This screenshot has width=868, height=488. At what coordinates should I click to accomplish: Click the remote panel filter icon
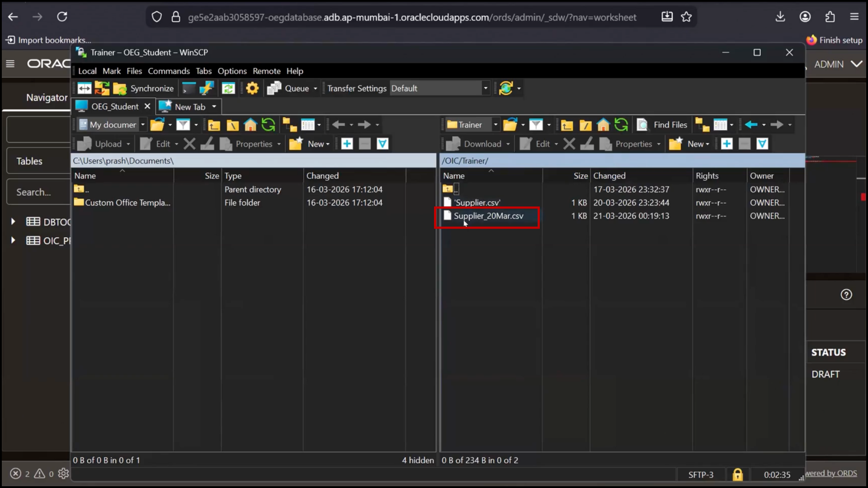536,125
